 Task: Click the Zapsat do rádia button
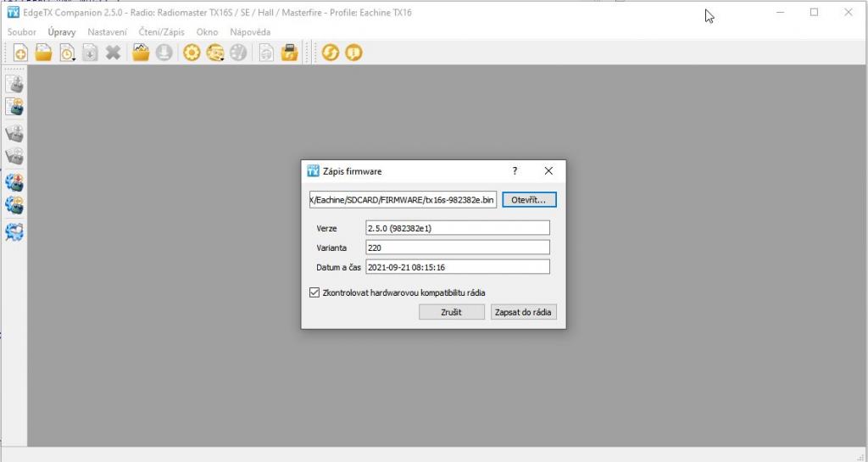(523, 312)
